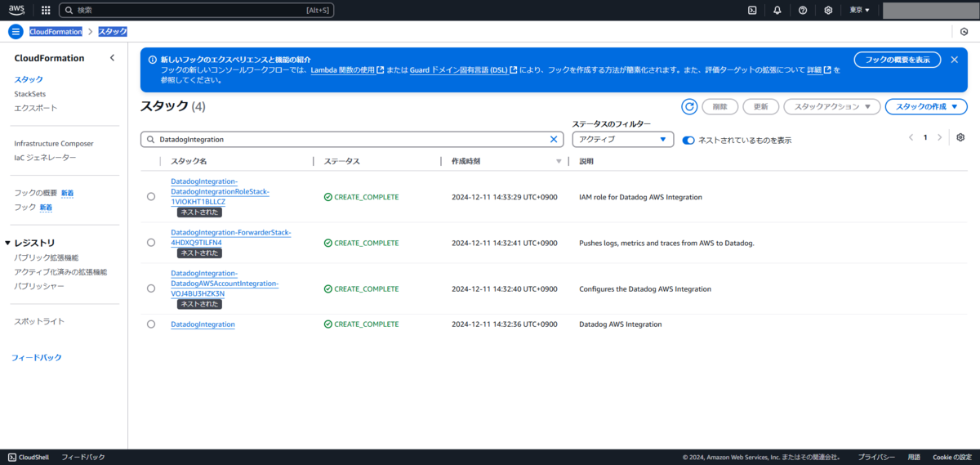Select the DatadogAWSAccountIntegration radio button

(x=151, y=288)
